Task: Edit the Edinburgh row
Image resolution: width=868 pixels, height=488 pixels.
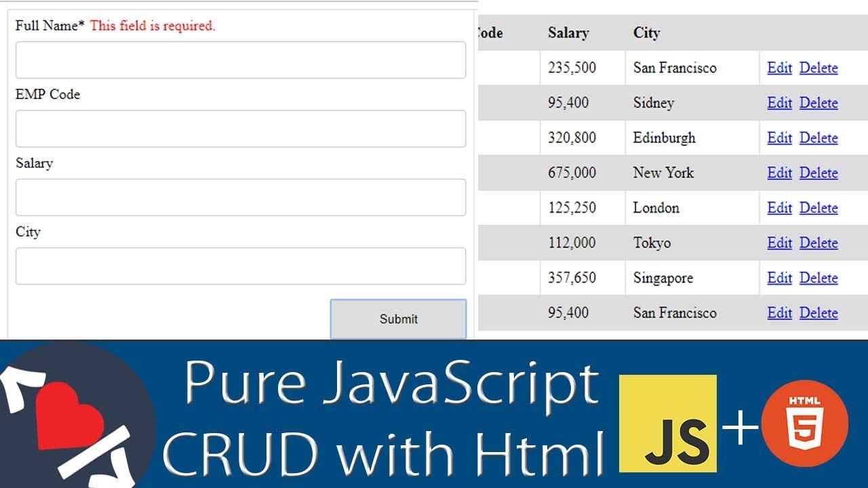Action: pos(779,138)
